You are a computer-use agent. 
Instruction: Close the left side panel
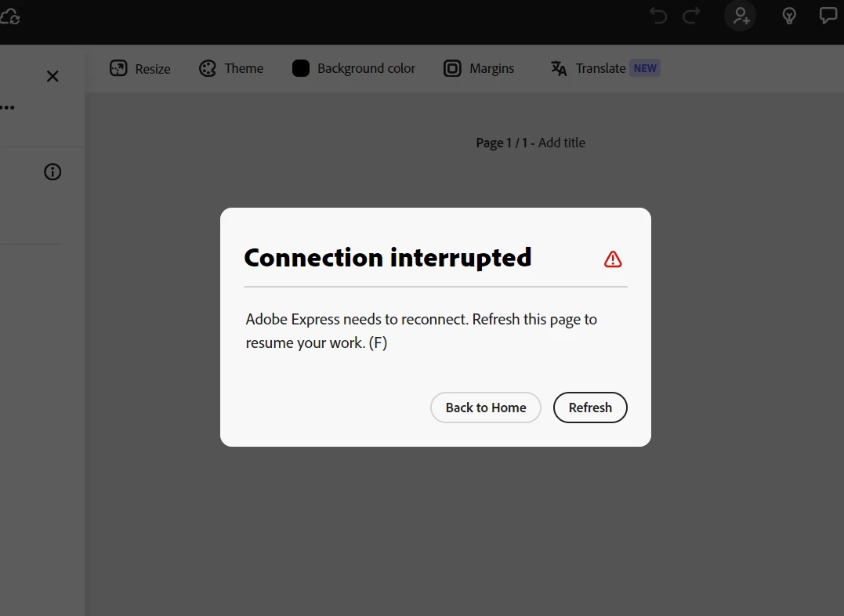point(53,77)
